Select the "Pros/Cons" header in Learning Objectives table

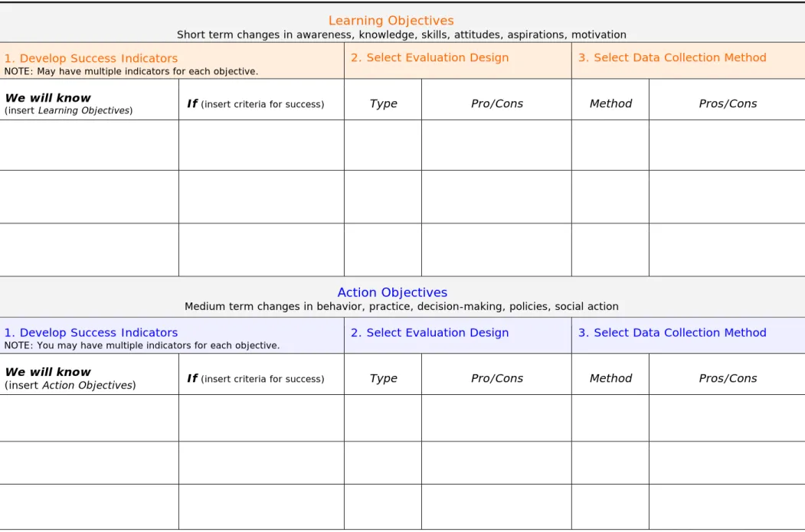click(x=728, y=103)
